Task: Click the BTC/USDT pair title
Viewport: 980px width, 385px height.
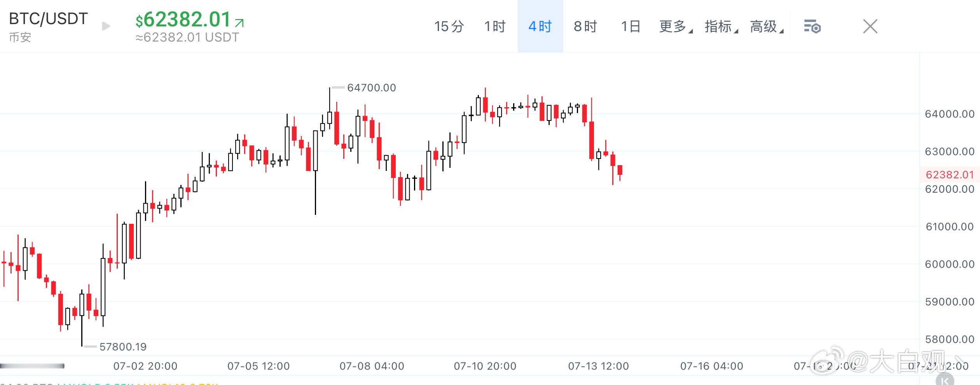Action: click(48, 19)
